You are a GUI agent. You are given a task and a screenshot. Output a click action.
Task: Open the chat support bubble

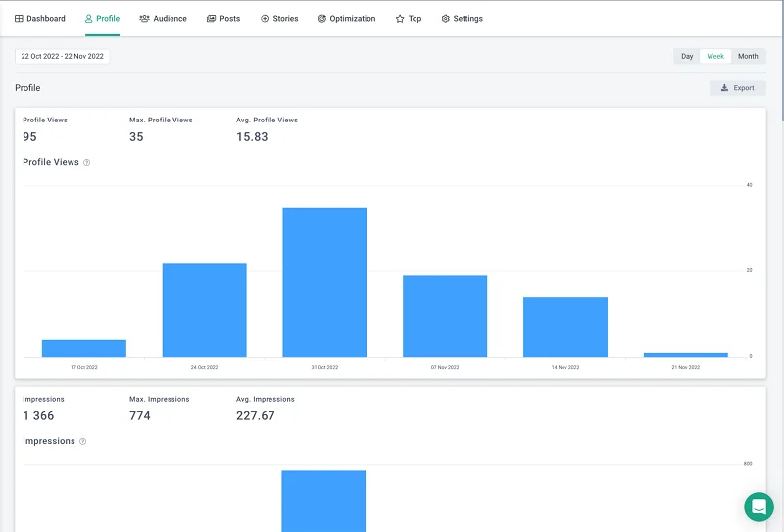pos(759,507)
